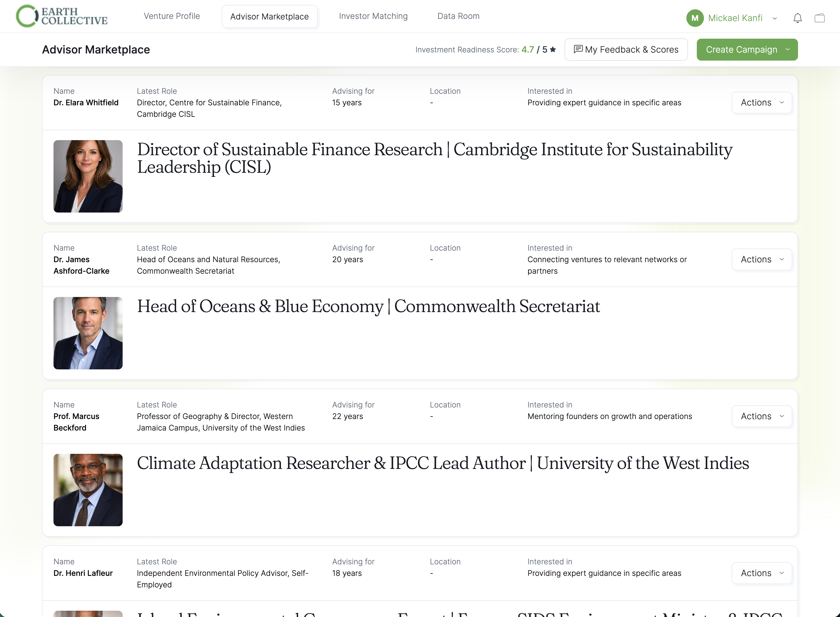The image size is (840, 617).
Task: Open the briefcase icon in the header
Action: pyautogui.click(x=820, y=18)
